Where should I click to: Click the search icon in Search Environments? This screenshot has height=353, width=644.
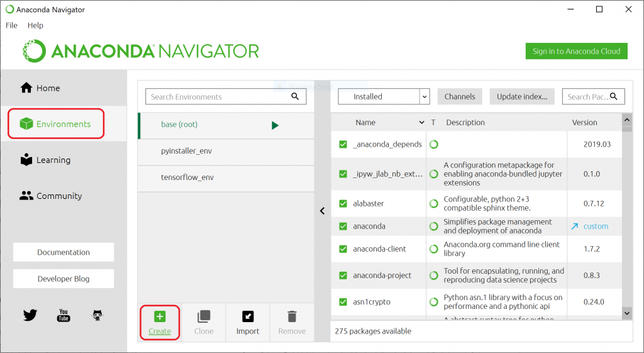pos(295,96)
